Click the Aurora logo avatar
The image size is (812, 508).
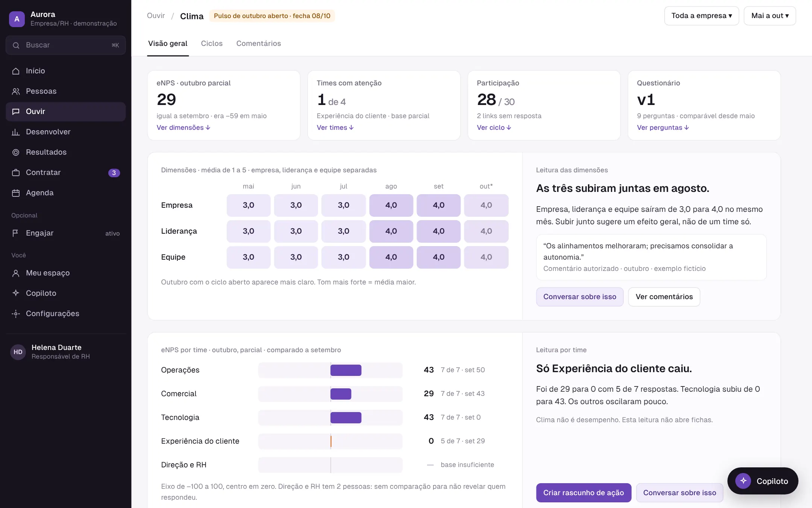pos(17,19)
